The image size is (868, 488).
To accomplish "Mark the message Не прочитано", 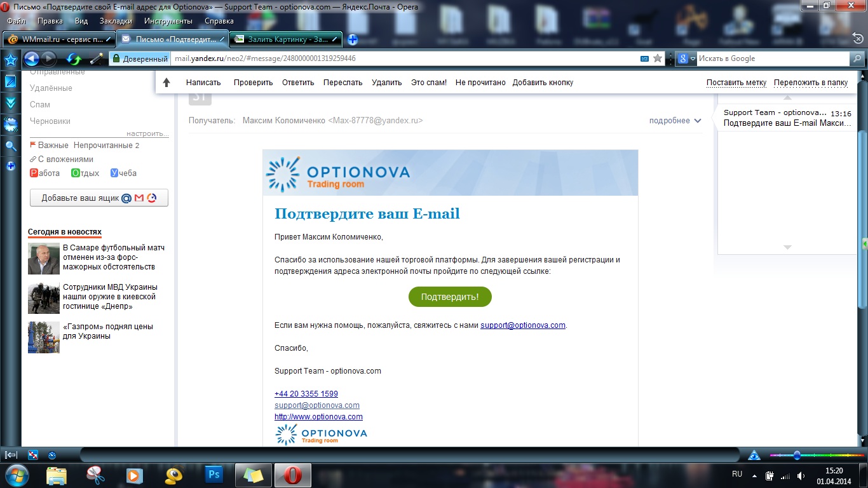I will click(480, 83).
